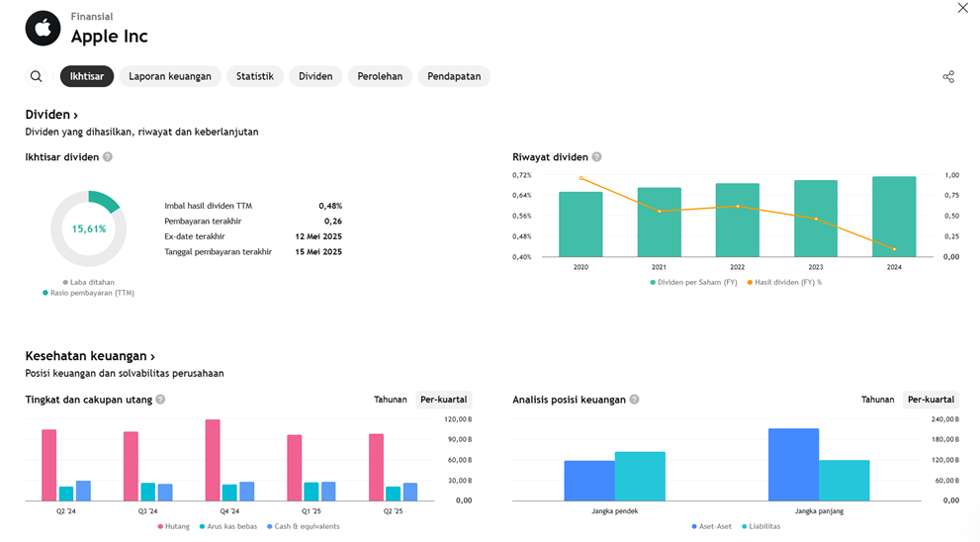Click the 2024 dividend bar
This screenshot has width=980, height=542.
[x=894, y=217]
